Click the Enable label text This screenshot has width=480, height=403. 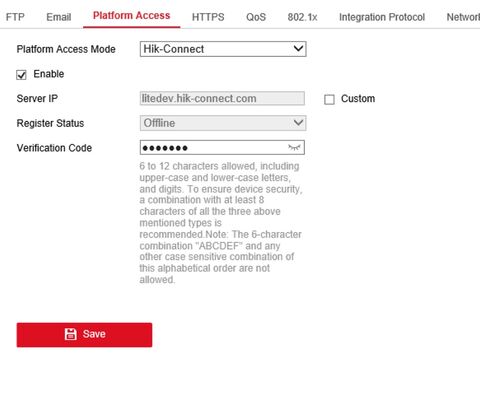[49, 74]
